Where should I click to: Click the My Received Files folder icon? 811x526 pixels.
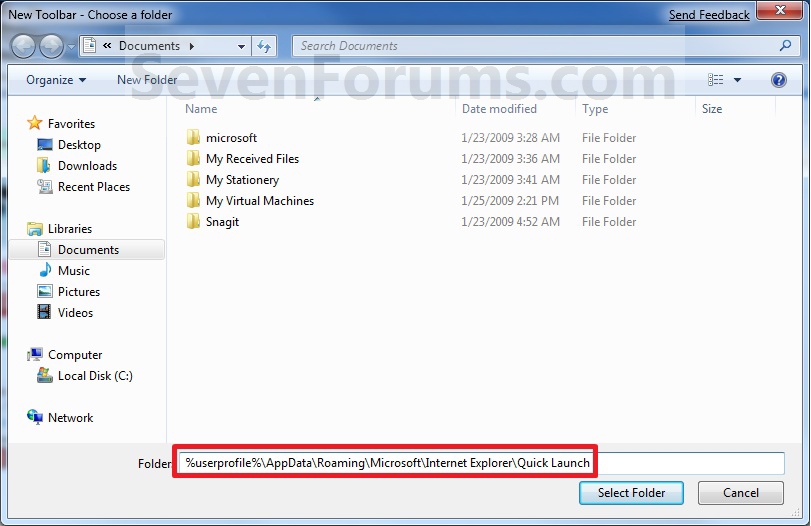click(193, 158)
